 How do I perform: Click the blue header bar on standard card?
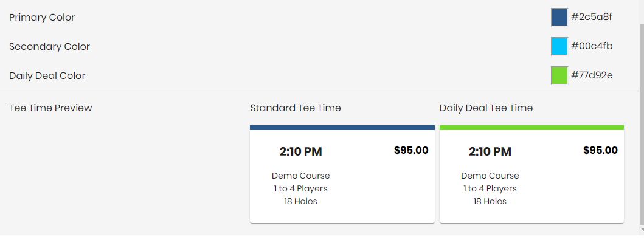[342, 128]
